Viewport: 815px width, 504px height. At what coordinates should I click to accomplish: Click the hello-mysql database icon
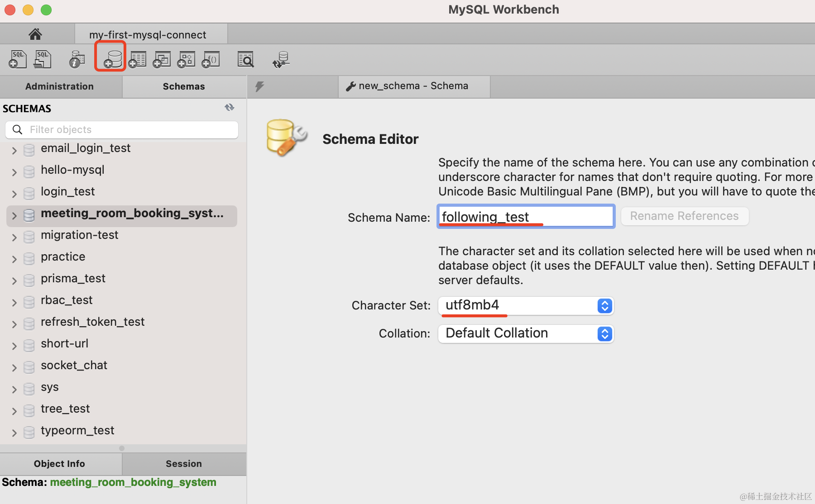tap(29, 171)
